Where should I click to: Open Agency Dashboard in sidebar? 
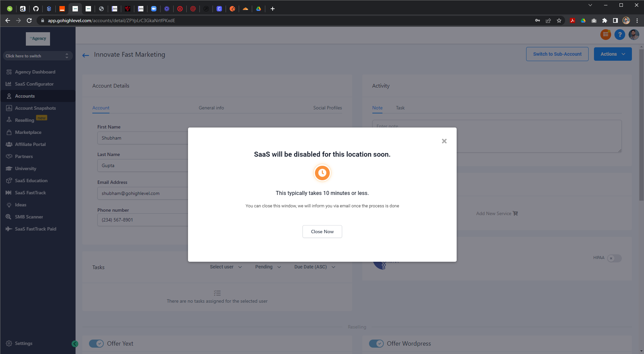[35, 72]
